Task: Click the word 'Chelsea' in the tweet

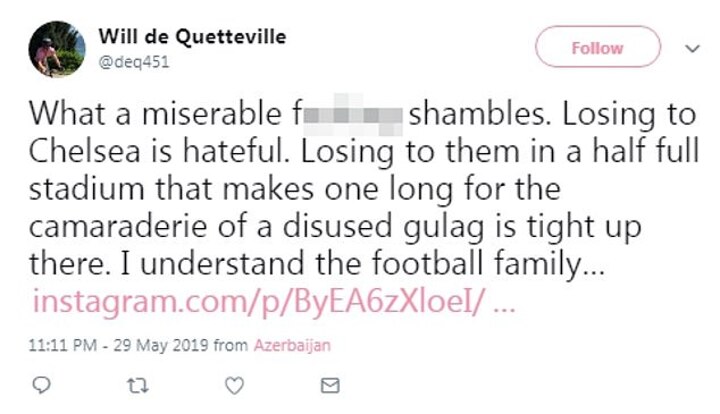Action: (x=88, y=151)
